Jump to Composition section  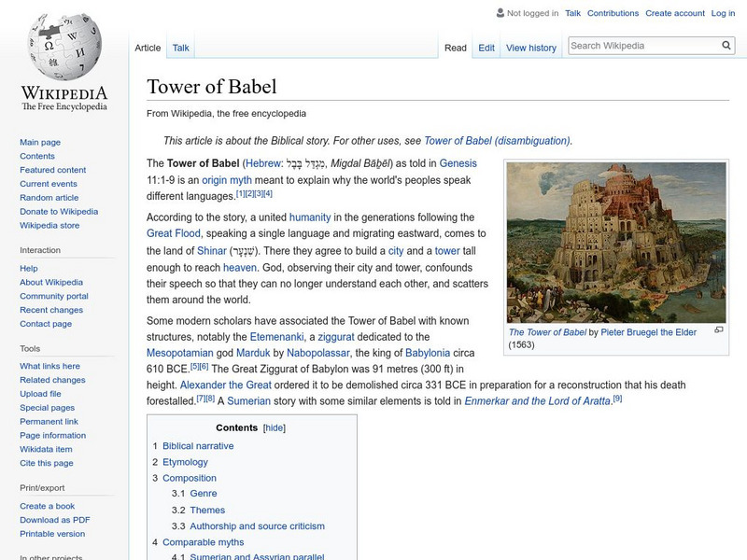190,478
